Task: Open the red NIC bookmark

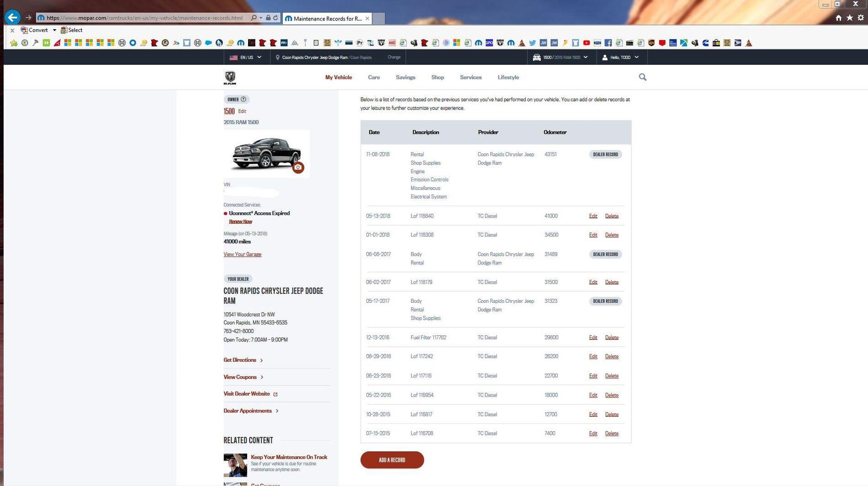Action: point(392,43)
